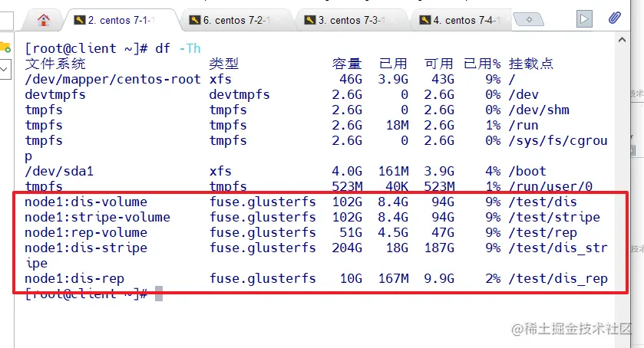This screenshot has height=348, width=644.
Task: Switch to the '2. centos 7-1' tab
Action: pyautogui.click(x=121, y=20)
